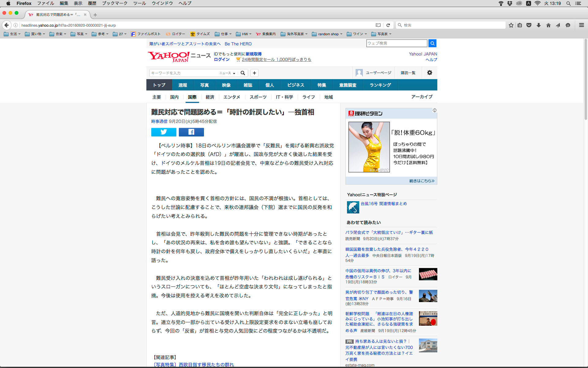Go to the Firefox home page icon
Viewport: 588px width, 368px height.
pos(548,25)
